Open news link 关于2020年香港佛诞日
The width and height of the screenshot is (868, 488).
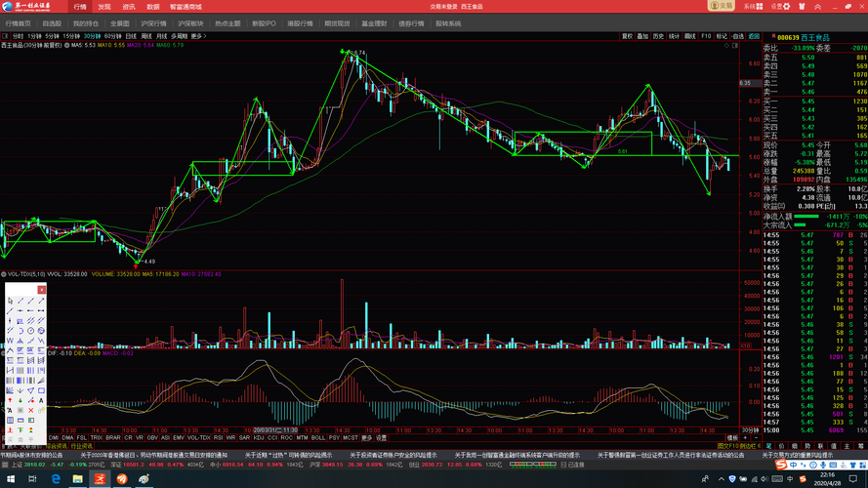point(153,455)
